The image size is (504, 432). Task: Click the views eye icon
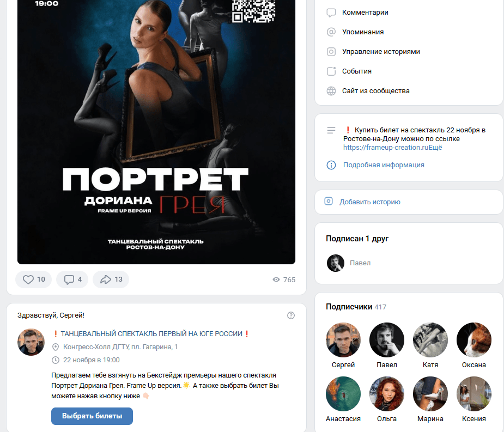276,279
